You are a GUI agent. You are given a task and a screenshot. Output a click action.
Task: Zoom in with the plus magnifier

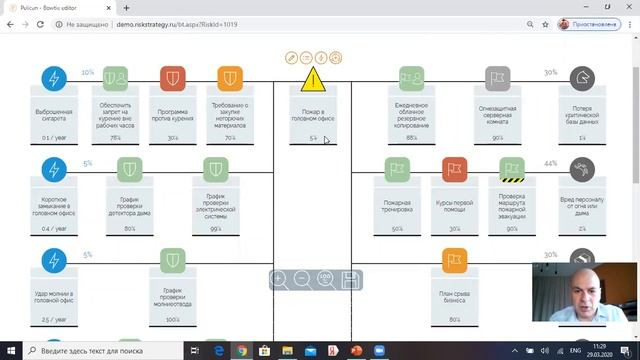[279, 280]
